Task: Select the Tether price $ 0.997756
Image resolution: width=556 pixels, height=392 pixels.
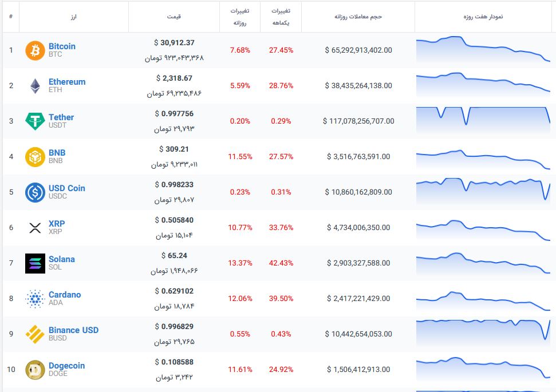Action: coord(174,114)
